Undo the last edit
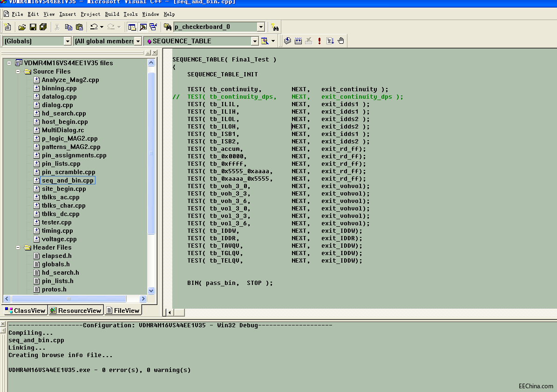The width and height of the screenshot is (557, 392). 94,27
